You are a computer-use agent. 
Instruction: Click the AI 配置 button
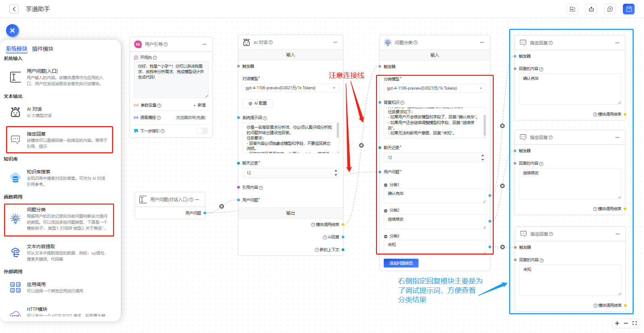[258, 103]
